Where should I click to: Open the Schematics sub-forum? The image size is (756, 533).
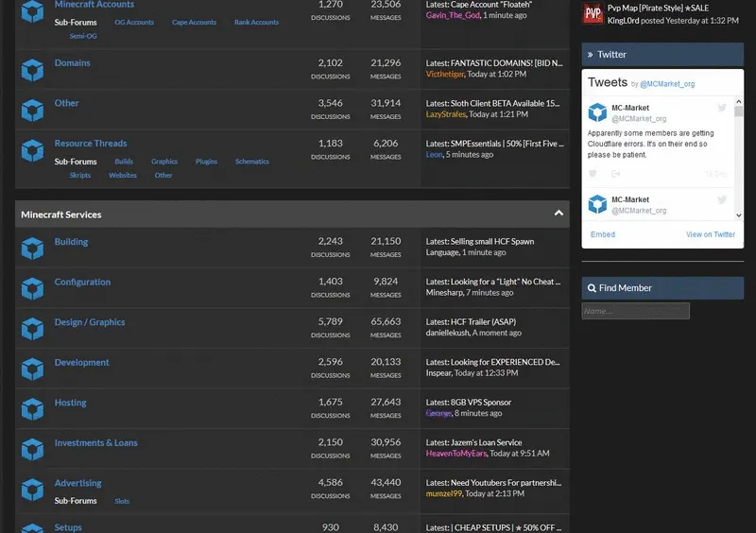(252, 162)
